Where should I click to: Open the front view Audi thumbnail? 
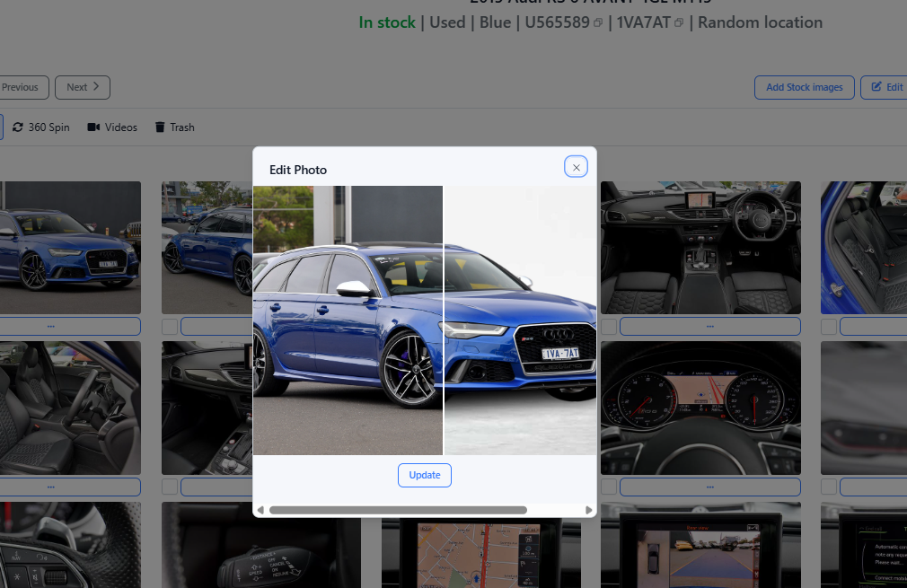point(70,248)
